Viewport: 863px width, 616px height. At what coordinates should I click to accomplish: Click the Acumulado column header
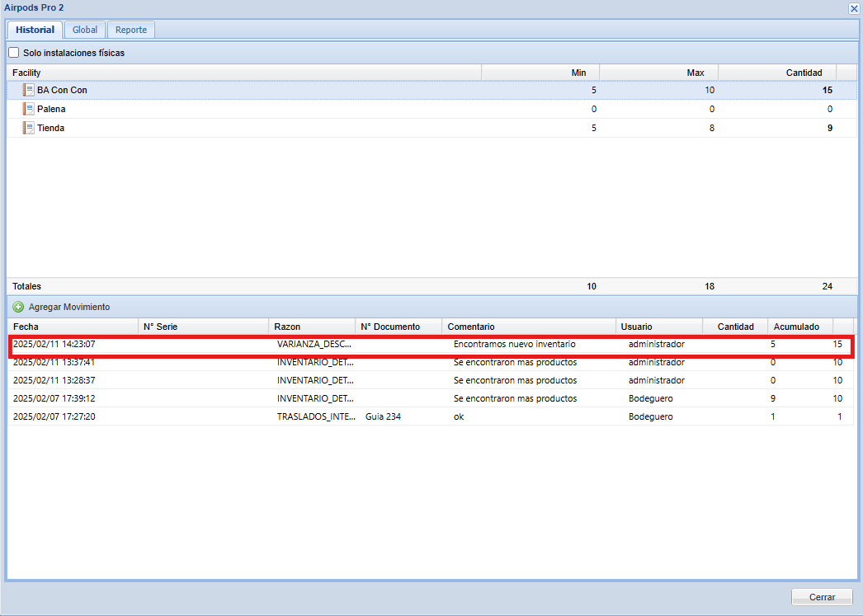tap(800, 327)
